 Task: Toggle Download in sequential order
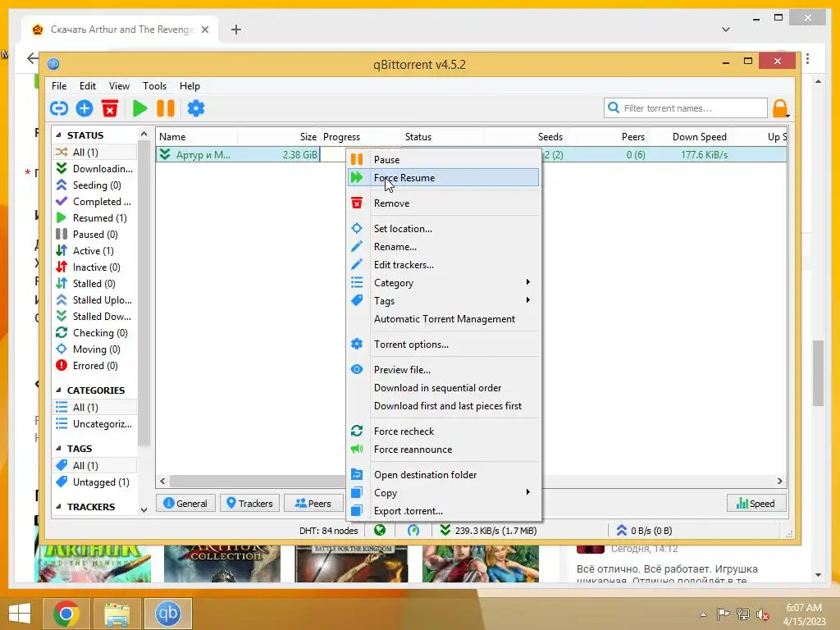point(444,388)
